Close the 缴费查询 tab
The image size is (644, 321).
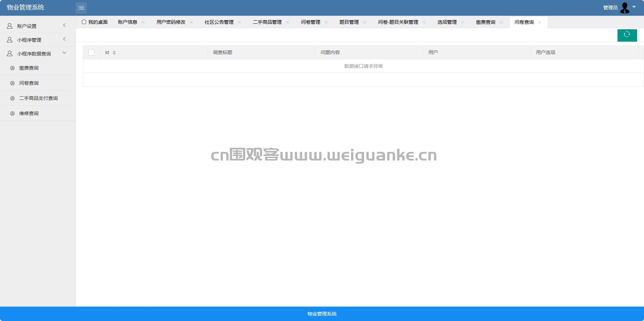click(x=501, y=22)
